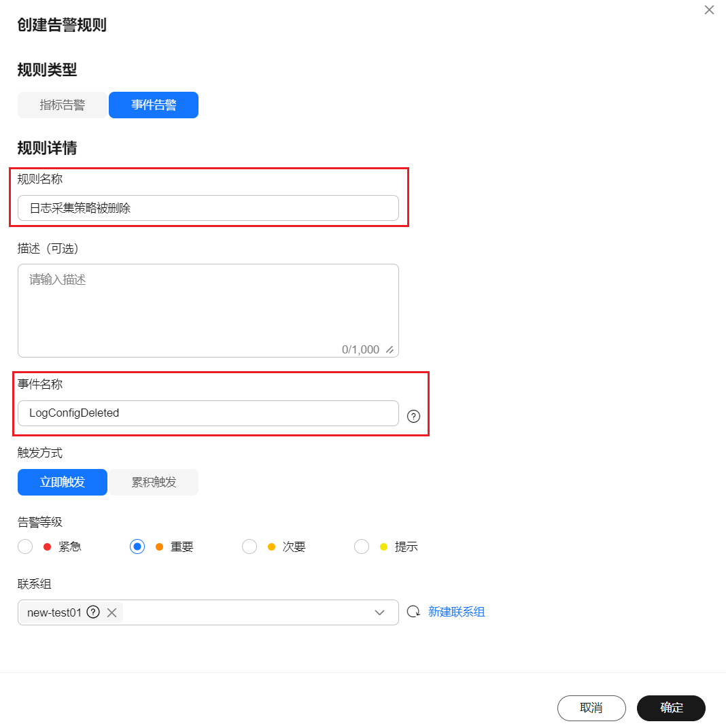Focus the LogConfigDeleted event name field
This screenshot has height=728, width=726.
pos(208,413)
